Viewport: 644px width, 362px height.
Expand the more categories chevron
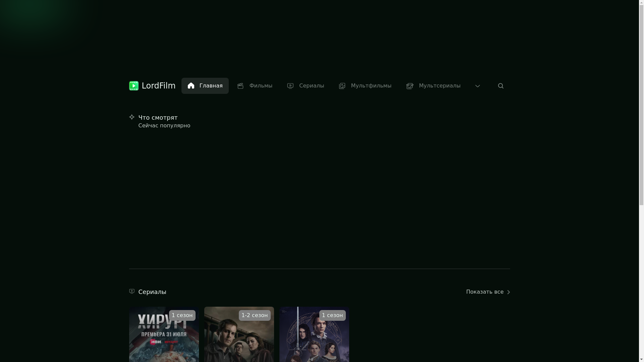tap(478, 86)
